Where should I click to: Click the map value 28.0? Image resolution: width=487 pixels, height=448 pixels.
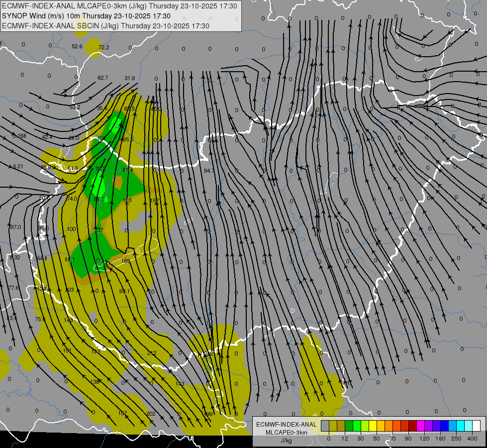[74, 138]
